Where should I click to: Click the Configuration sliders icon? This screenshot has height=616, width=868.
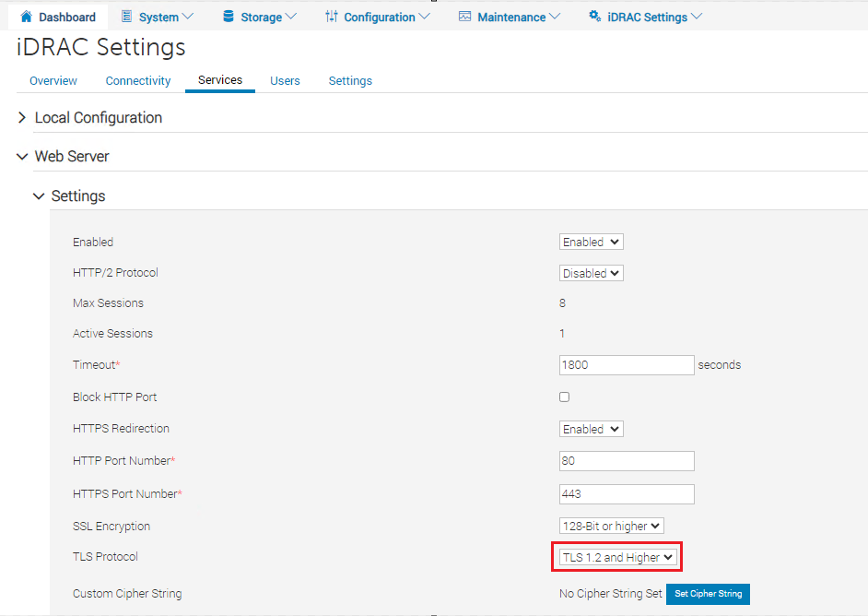pyautogui.click(x=332, y=17)
